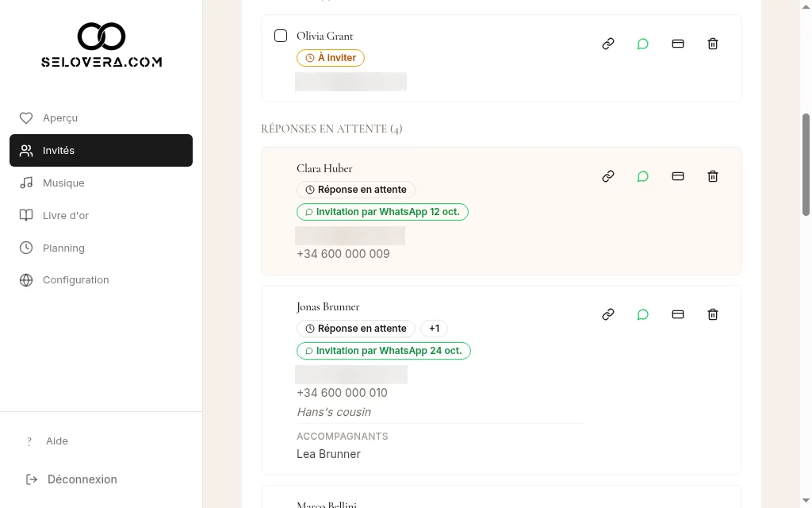The image size is (812, 508).
Task: Click the Invitation par WhatsApp 12 oct. badge
Action: pyautogui.click(x=383, y=212)
